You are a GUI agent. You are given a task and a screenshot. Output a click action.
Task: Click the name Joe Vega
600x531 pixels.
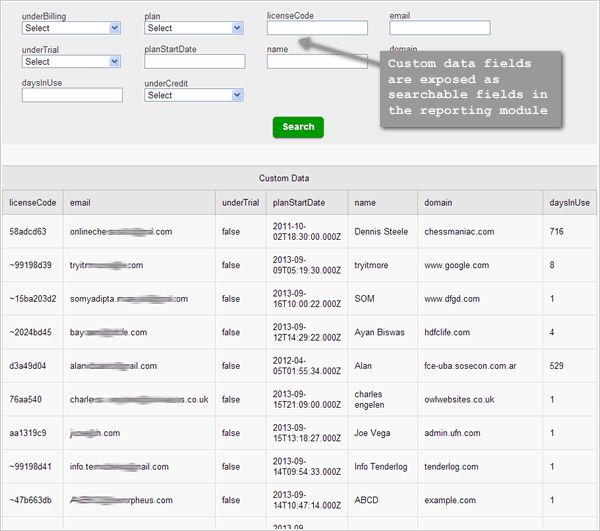coord(372,433)
